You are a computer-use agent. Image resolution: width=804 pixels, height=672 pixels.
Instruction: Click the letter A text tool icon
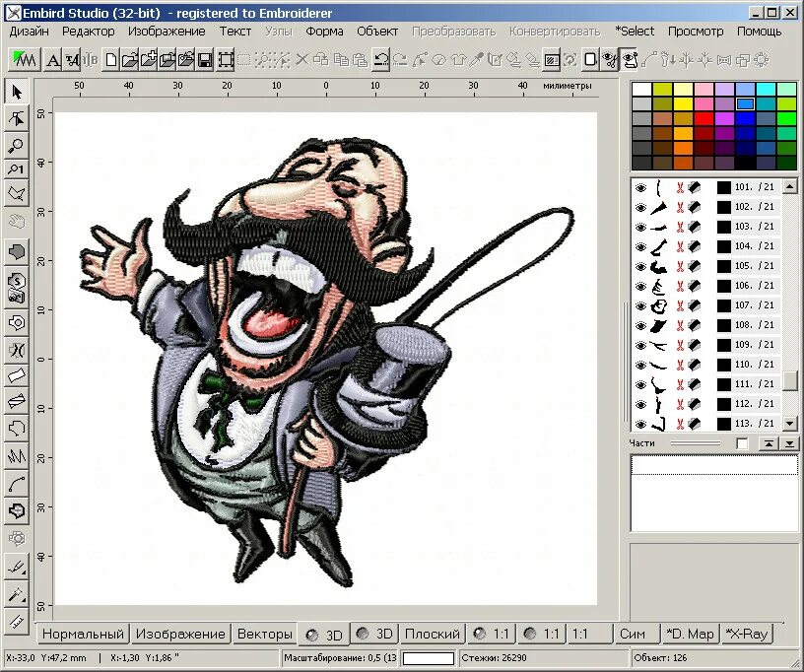[x=52, y=60]
